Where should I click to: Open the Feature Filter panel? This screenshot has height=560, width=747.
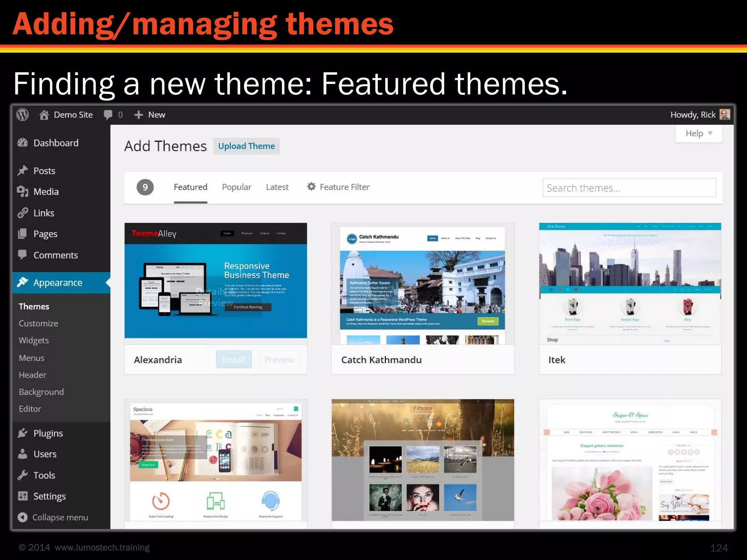click(338, 187)
